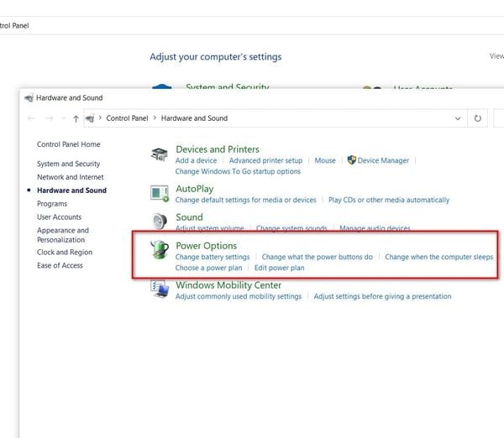Click Change when the computer sleeps
504x438 pixels.
438,257
